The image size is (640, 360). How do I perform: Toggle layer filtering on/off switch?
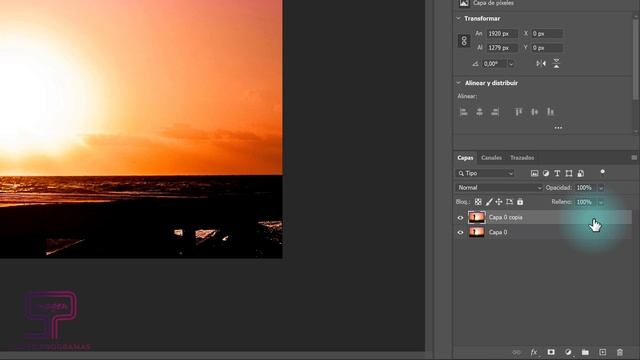[602, 172]
